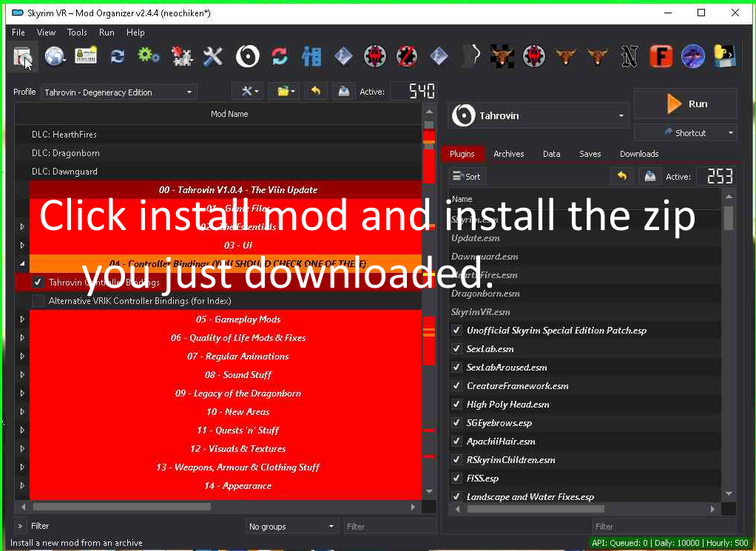This screenshot has width=756, height=551.
Task: Click the ox head with puzzle pieces icon
Action: click(x=502, y=56)
